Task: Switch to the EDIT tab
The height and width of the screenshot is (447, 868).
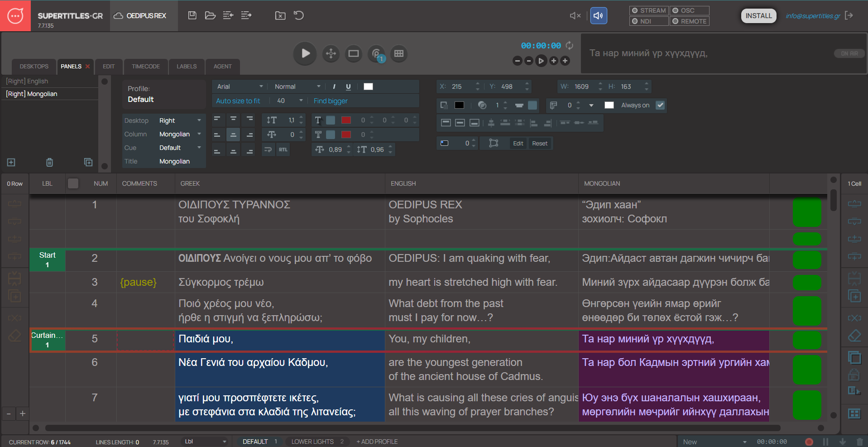Action: (109, 67)
